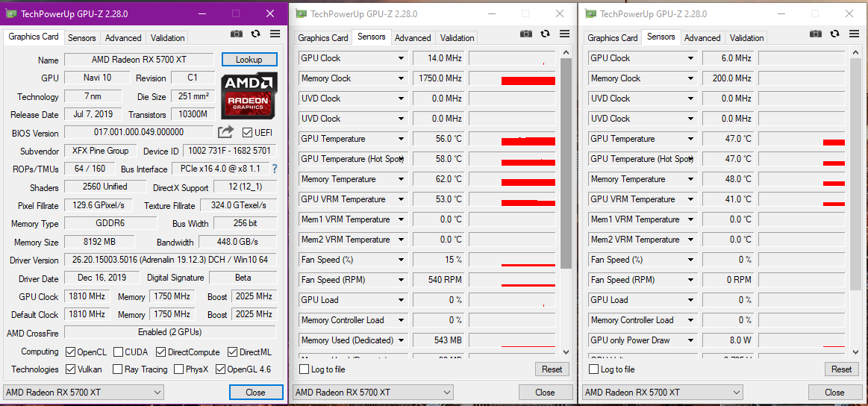Open GPU selector dropdown in Graphics Card window

[x=83, y=392]
